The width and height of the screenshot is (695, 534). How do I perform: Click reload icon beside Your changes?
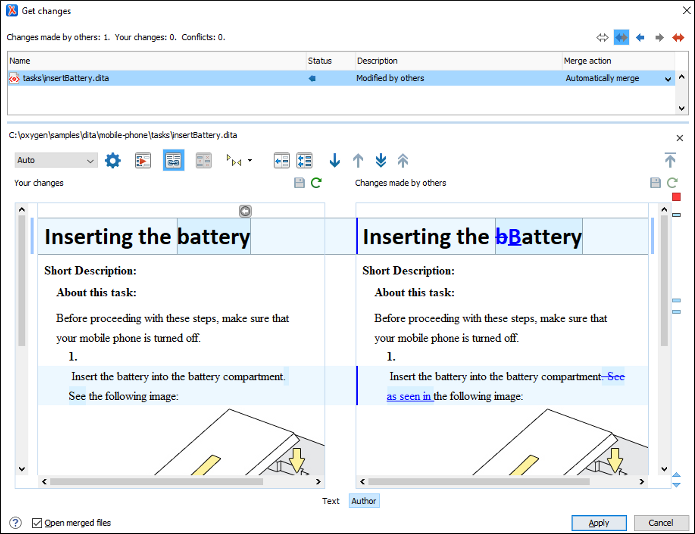pyautogui.click(x=316, y=183)
